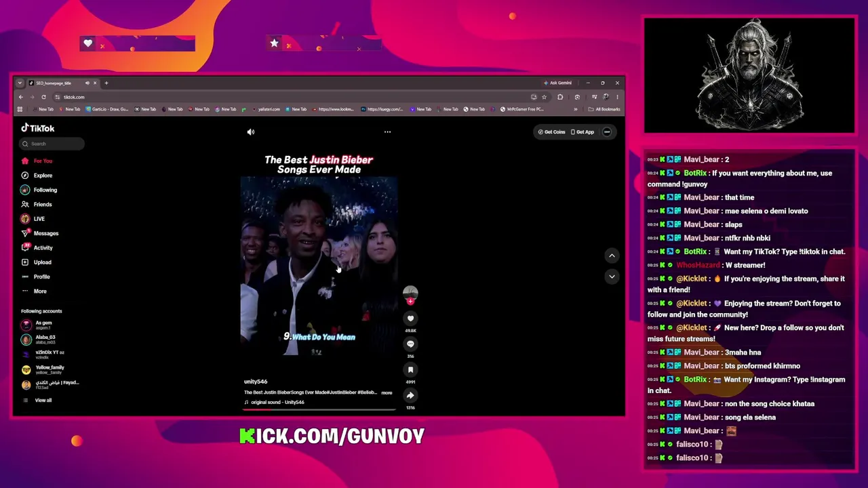Screen dimensions: 868x488
Task: Open the comments on the video
Action: [x=410, y=344]
